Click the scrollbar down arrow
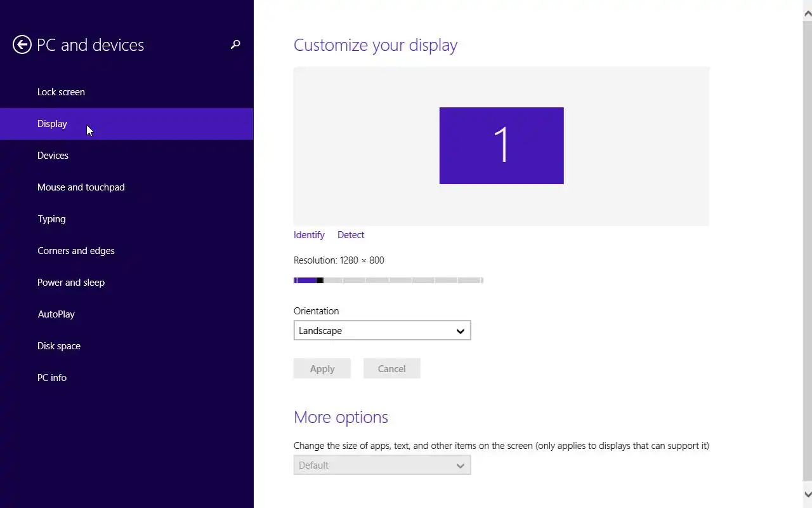This screenshot has width=812, height=508. point(808,494)
